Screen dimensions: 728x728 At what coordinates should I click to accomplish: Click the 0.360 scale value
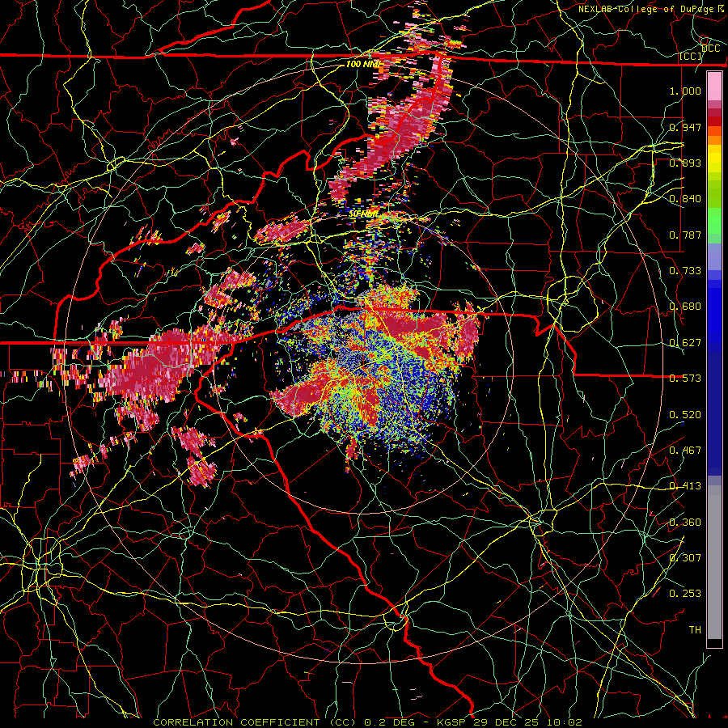[x=685, y=523]
